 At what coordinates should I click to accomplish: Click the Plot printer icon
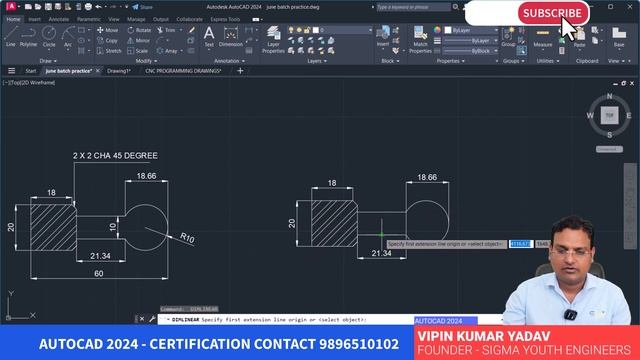point(88,7)
